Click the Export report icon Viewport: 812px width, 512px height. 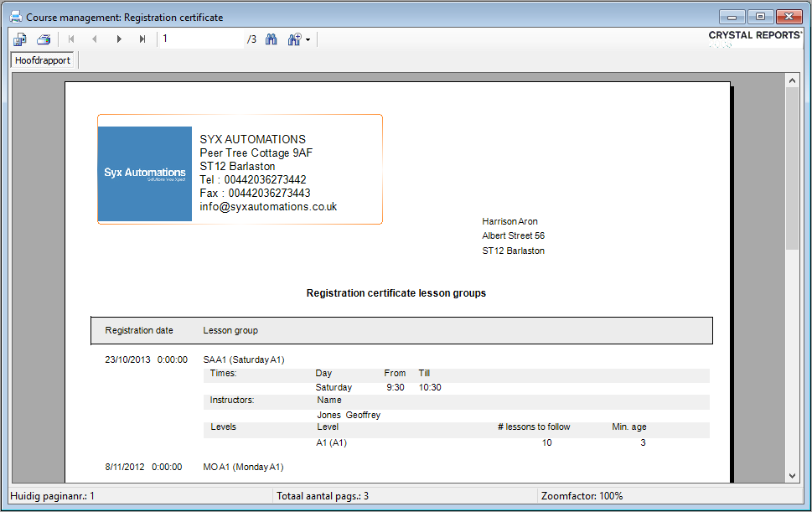click(20, 39)
